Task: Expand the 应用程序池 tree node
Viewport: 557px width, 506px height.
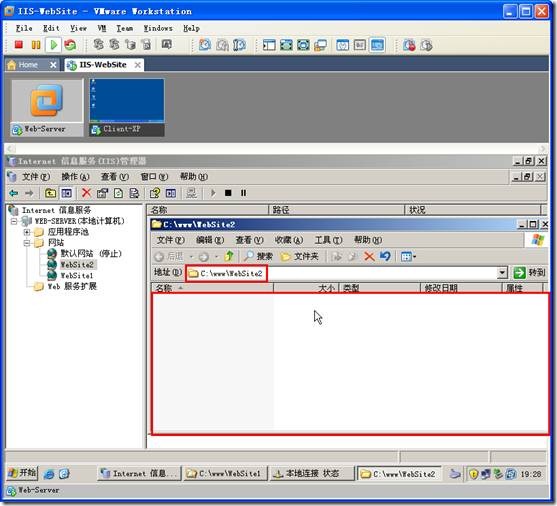Action: pyautogui.click(x=27, y=232)
